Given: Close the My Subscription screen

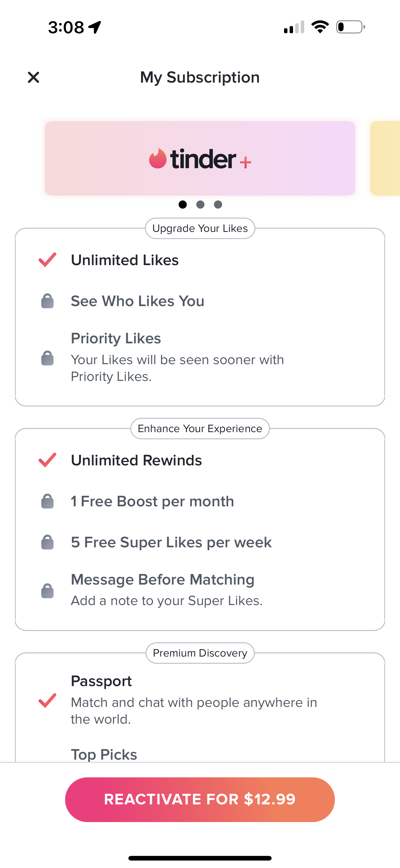Looking at the screenshot, I should [33, 78].
